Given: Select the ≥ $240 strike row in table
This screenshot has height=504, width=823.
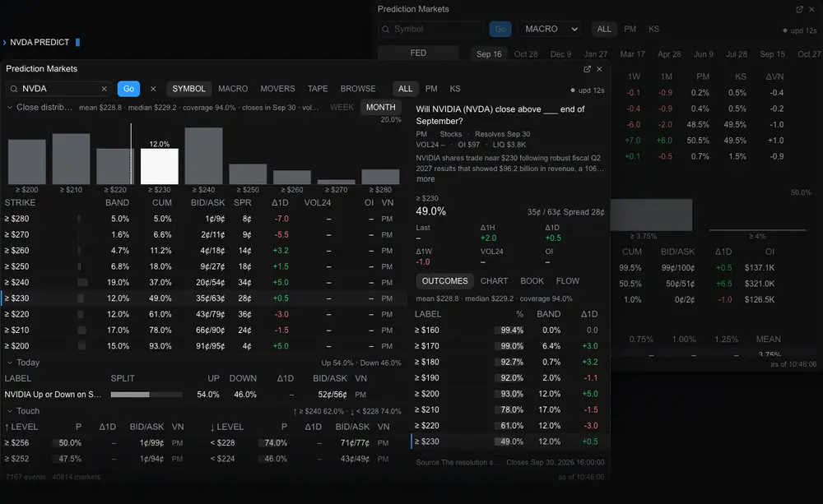Looking at the screenshot, I should [x=203, y=282].
